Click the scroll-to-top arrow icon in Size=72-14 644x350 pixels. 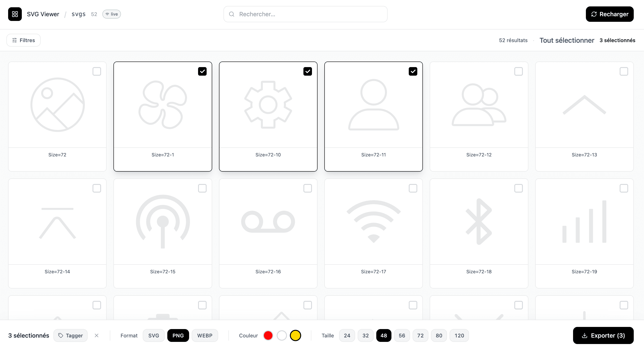click(x=57, y=223)
